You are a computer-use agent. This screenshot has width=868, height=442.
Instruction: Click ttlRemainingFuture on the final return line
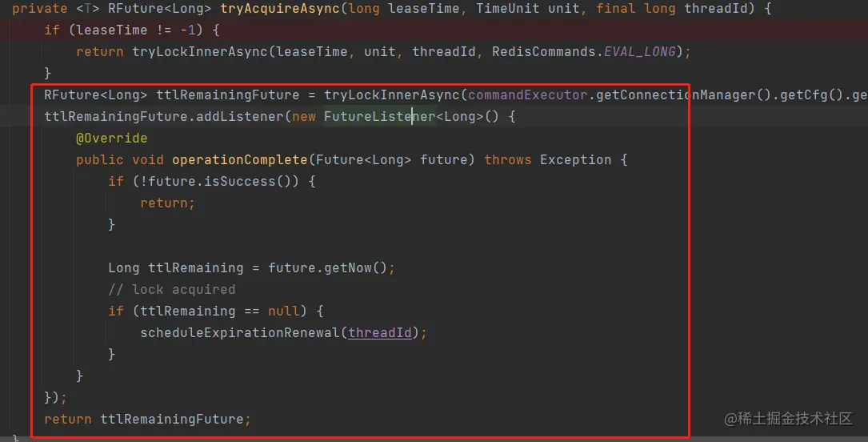pos(172,420)
